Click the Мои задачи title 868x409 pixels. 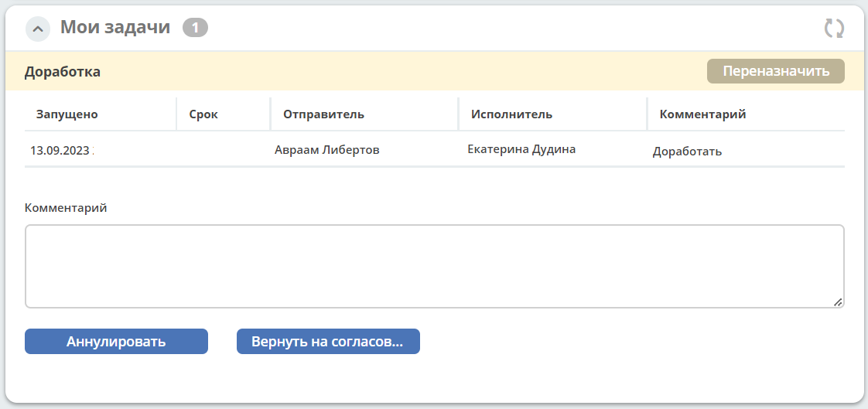pyautogui.click(x=115, y=27)
